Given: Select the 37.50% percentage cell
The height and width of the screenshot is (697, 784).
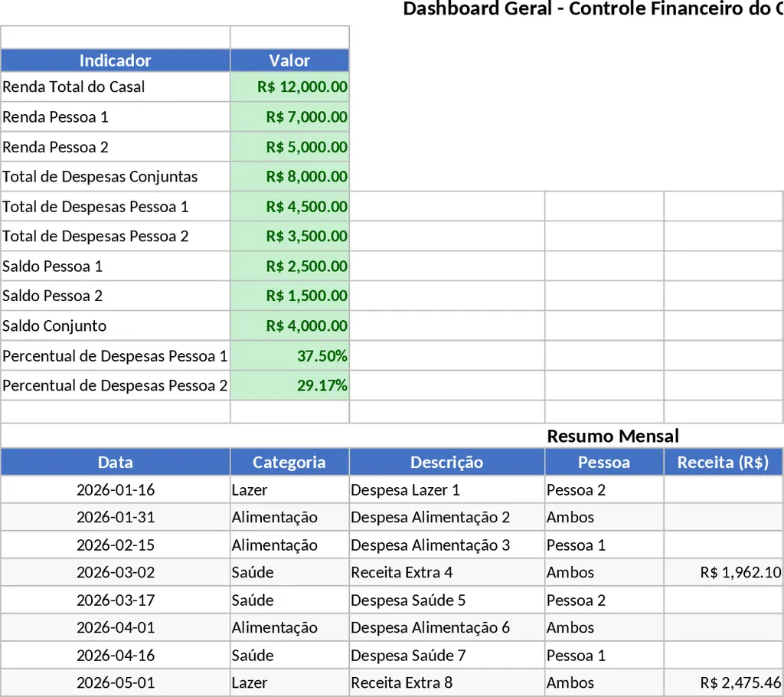Looking at the screenshot, I should point(289,355).
